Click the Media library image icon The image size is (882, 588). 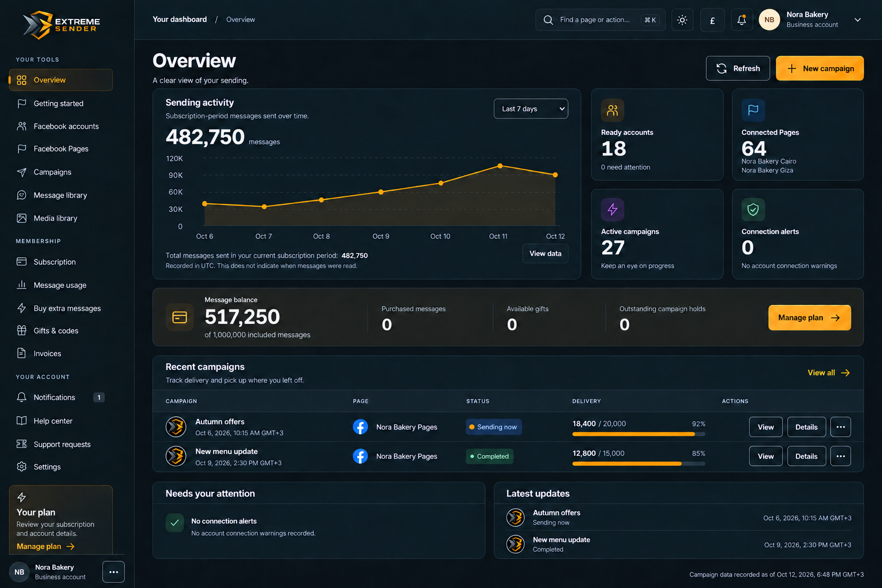coord(22,218)
